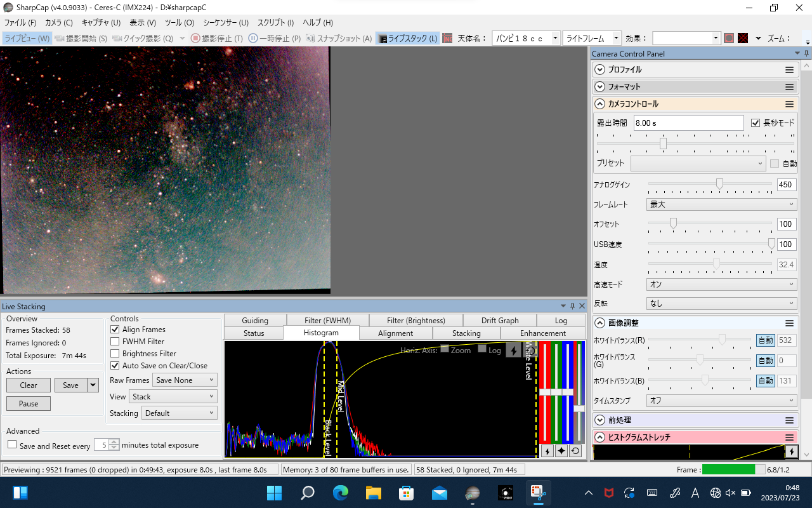Click the red crosshair reticule icon in toolbar
The width and height of the screenshot is (812, 508).
coord(743,38)
